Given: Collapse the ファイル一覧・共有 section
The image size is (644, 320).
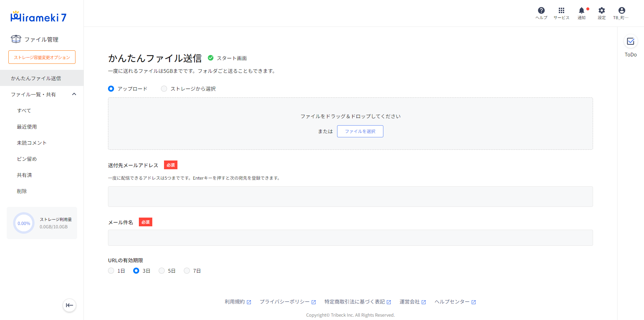Looking at the screenshot, I should click(x=74, y=94).
